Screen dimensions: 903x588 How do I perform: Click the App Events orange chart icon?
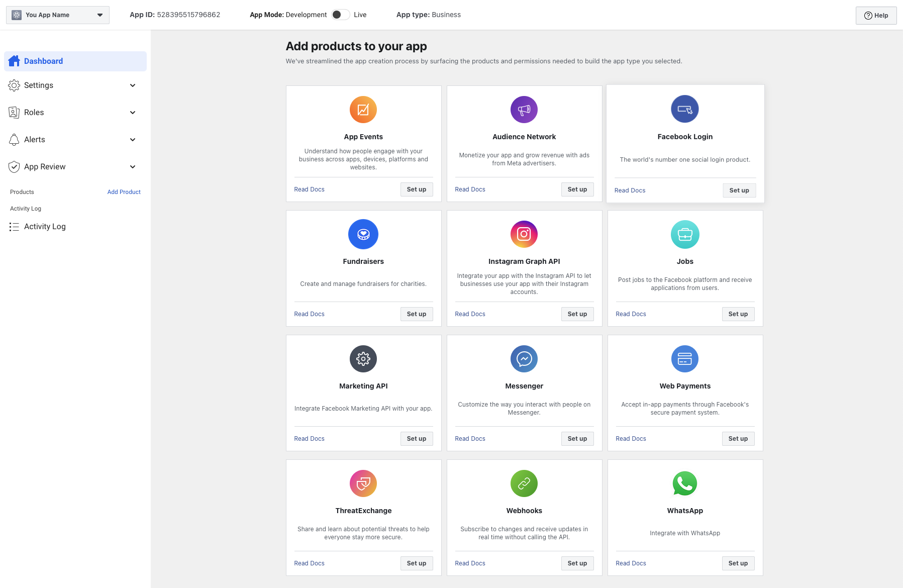point(363,110)
